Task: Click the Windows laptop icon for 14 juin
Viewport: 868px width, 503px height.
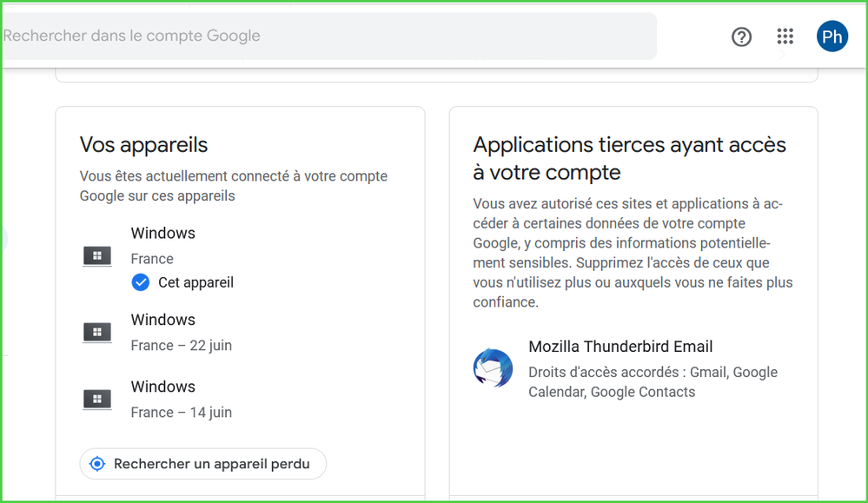Action: [x=97, y=399]
